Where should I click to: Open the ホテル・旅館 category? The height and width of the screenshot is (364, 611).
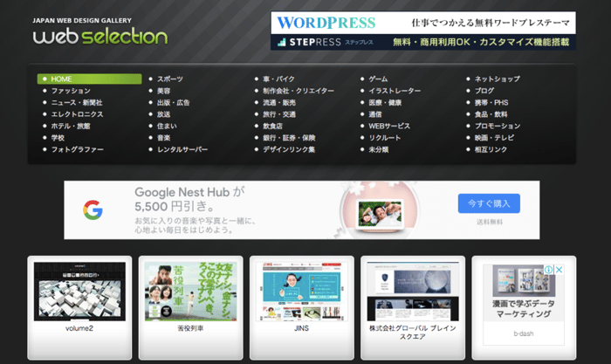(x=71, y=126)
